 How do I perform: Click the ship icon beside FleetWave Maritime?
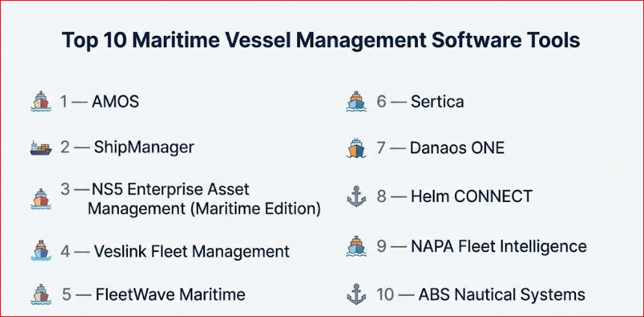(x=40, y=295)
